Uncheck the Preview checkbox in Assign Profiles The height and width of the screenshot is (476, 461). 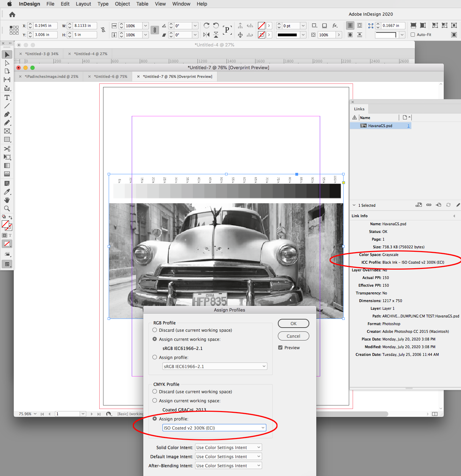pos(280,347)
